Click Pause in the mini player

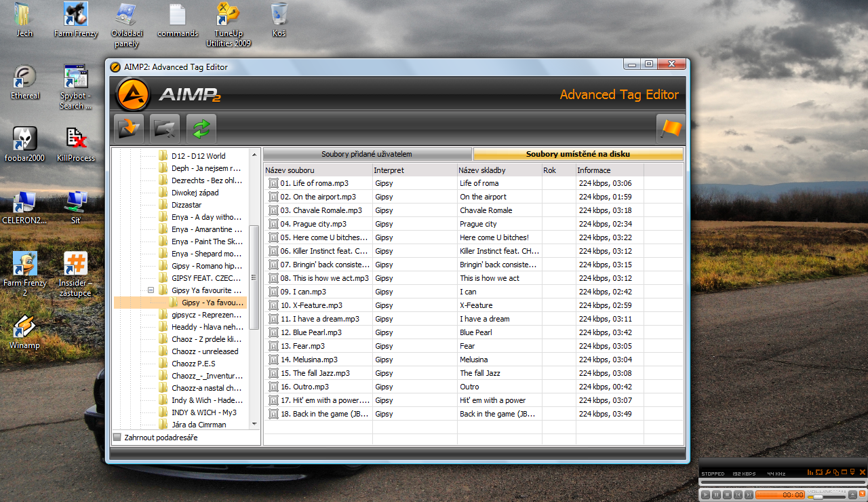[x=716, y=495]
